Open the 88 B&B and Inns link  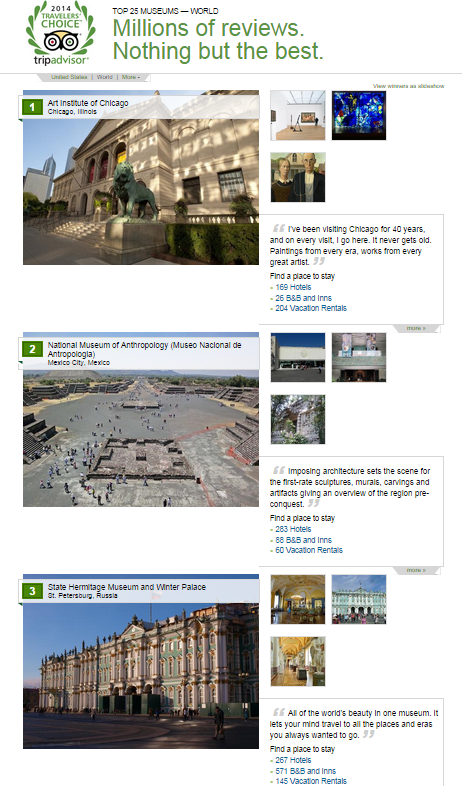(303, 540)
